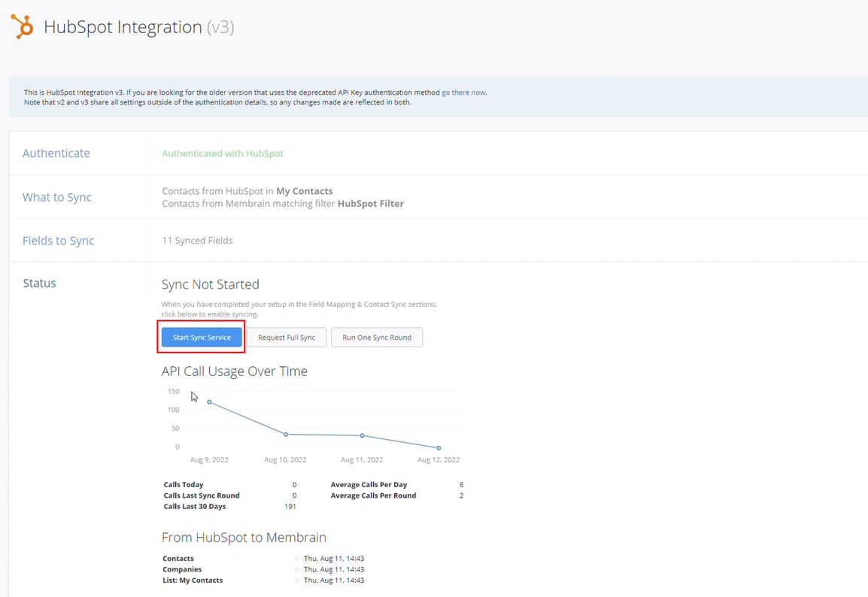Click the Contacts row sync timestamp

[334, 559]
